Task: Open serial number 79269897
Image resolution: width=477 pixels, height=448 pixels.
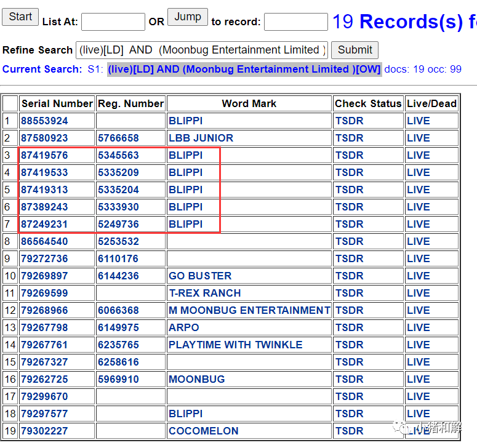Action: pyautogui.click(x=44, y=276)
